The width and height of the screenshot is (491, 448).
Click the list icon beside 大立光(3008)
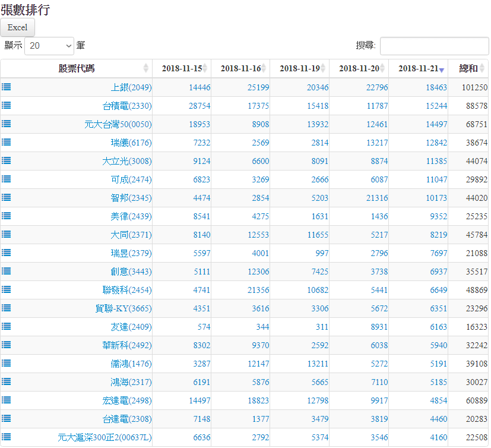[x=7, y=160]
